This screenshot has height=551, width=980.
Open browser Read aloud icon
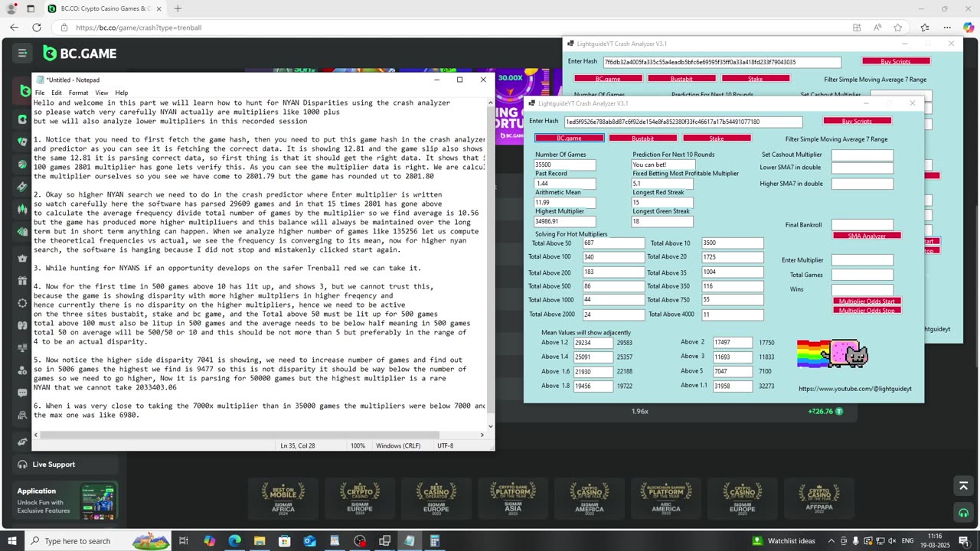pyautogui.click(x=877, y=28)
